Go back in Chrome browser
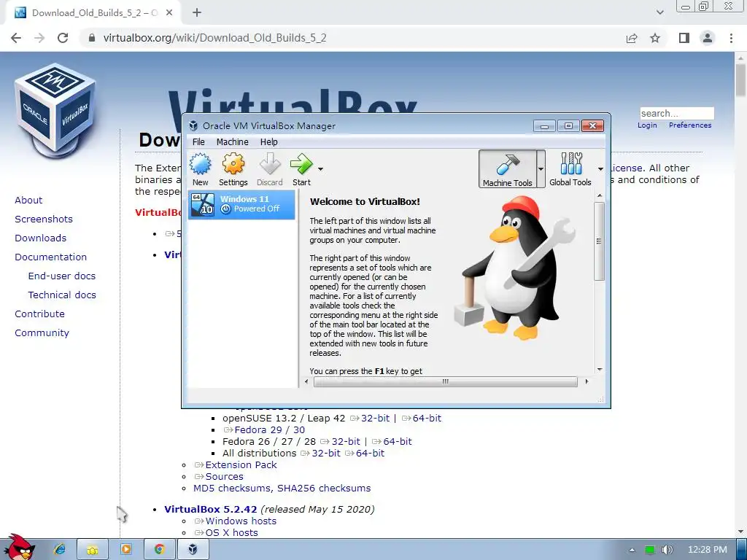Viewport: 747px width, 560px height. (x=16, y=38)
